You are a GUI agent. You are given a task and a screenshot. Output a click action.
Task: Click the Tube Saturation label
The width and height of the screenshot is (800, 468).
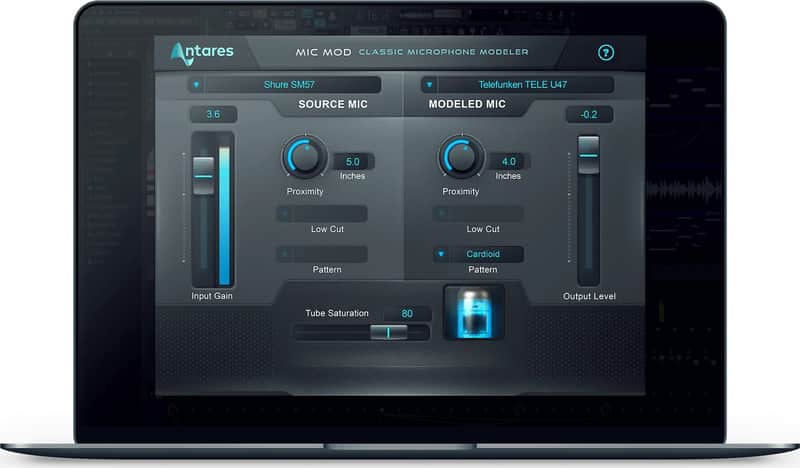click(337, 313)
